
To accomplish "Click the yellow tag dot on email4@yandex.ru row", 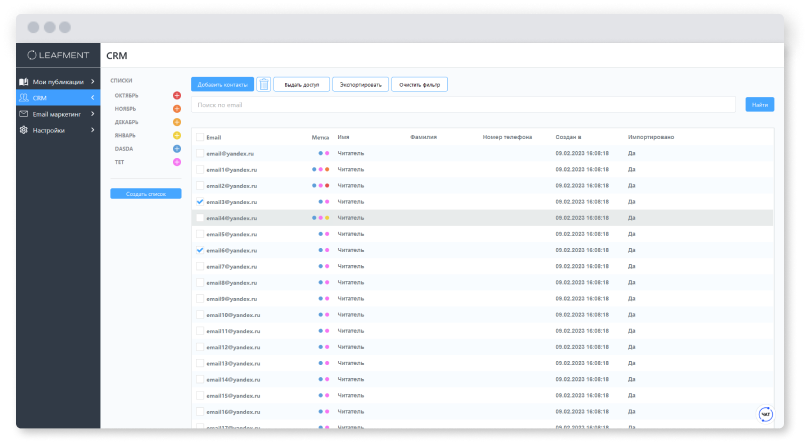I will coord(327,218).
